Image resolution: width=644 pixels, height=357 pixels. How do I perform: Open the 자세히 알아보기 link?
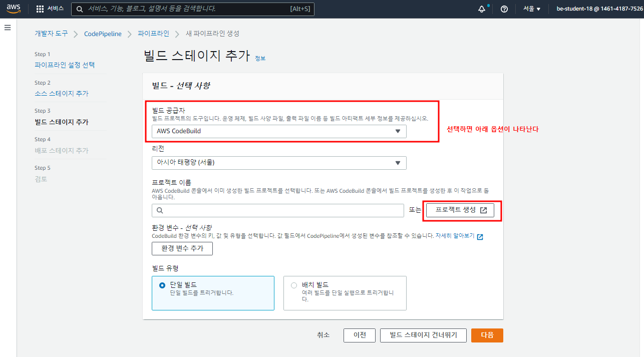455,236
